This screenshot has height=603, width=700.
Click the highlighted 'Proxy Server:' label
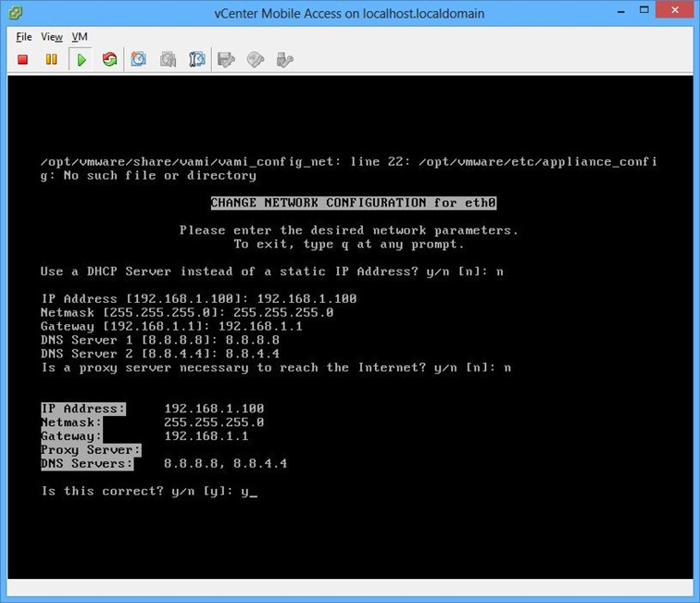coord(91,450)
